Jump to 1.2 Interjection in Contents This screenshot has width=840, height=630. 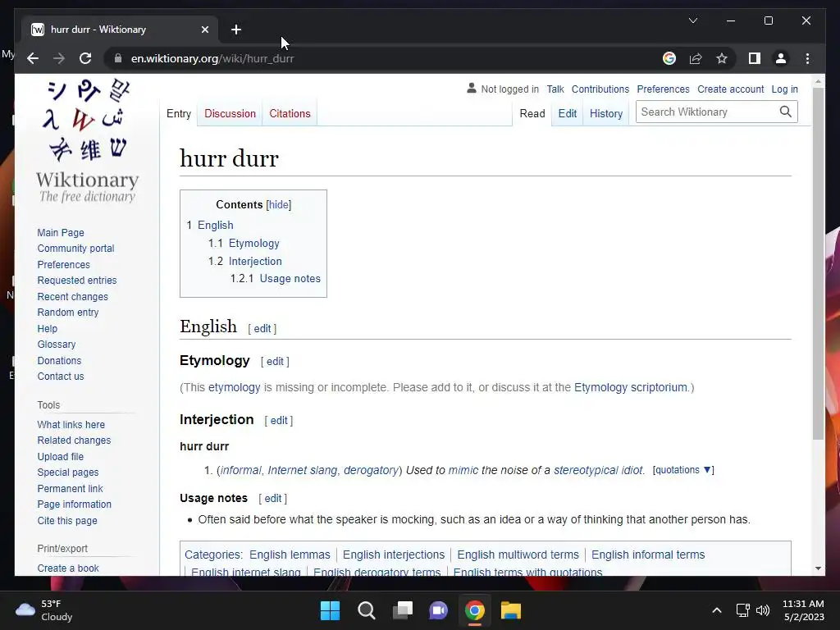point(244,261)
